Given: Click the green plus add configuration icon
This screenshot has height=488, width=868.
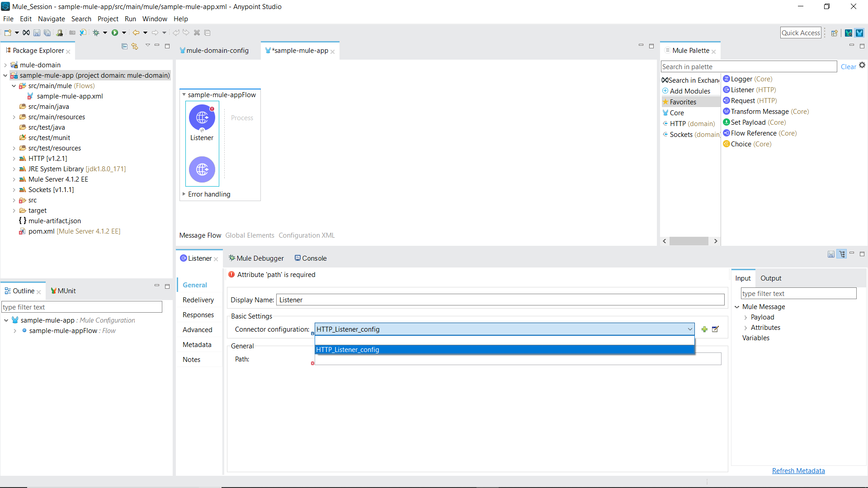Looking at the screenshot, I should [x=704, y=329].
